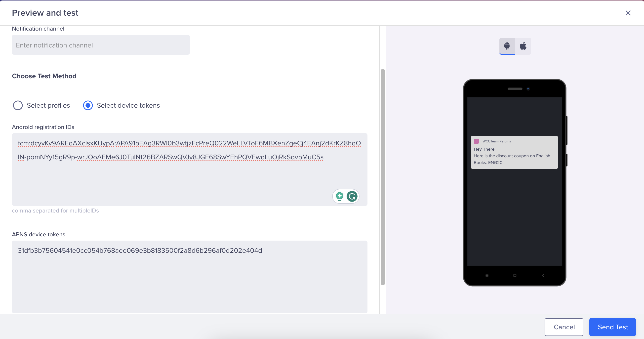This screenshot has height=339, width=644.
Task: Click the notification card in phone preview
Action: pyautogui.click(x=514, y=152)
